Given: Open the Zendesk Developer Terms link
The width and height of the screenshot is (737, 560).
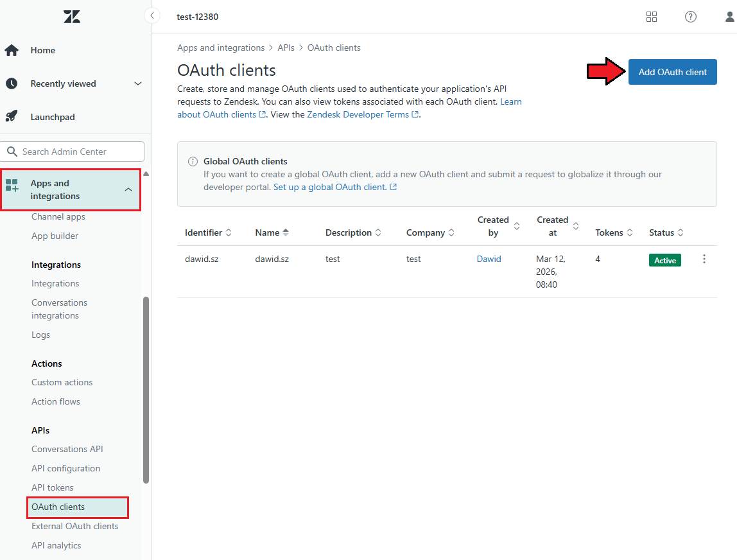Looking at the screenshot, I should pos(358,114).
